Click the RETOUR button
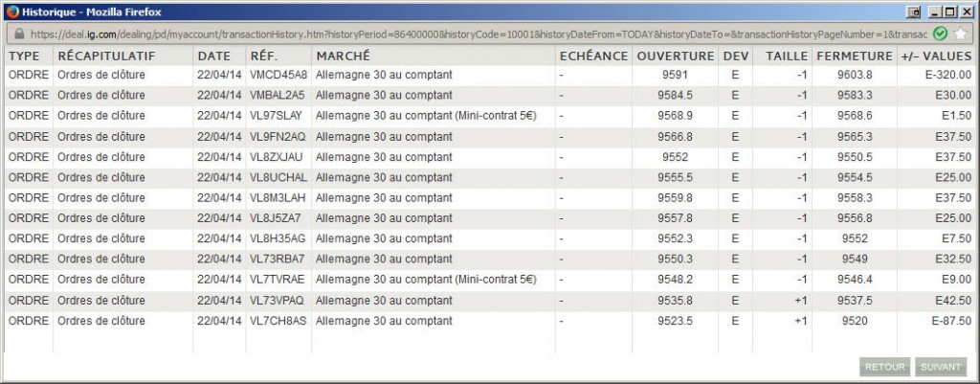This screenshot has height=384, width=980. [885, 367]
